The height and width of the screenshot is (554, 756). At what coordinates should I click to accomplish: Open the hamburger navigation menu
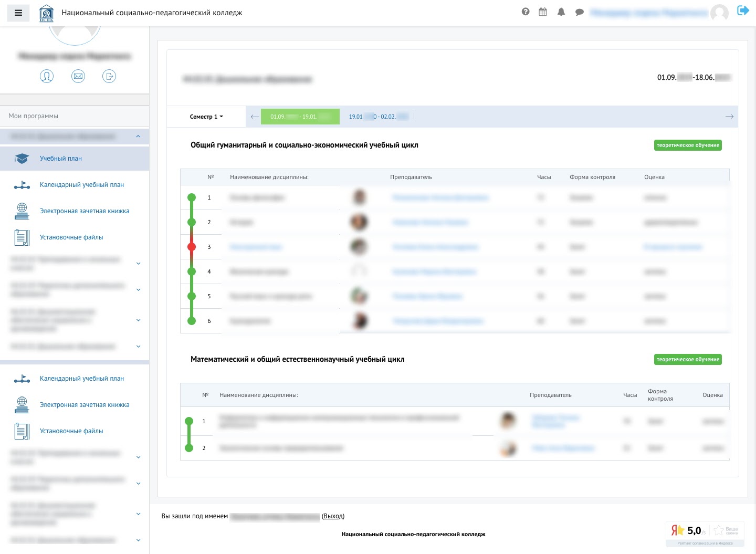click(x=18, y=13)
